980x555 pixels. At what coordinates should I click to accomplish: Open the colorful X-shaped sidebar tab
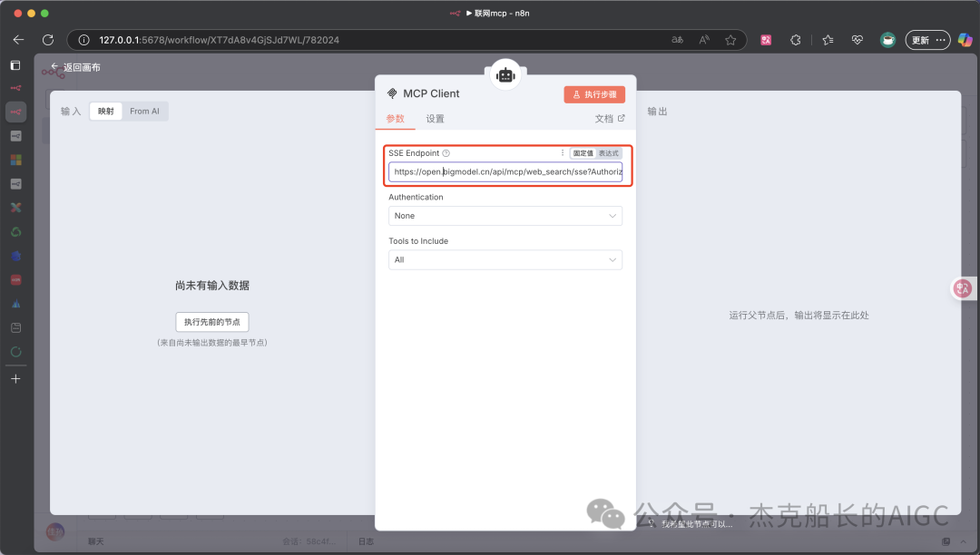[x=15, y=208]
